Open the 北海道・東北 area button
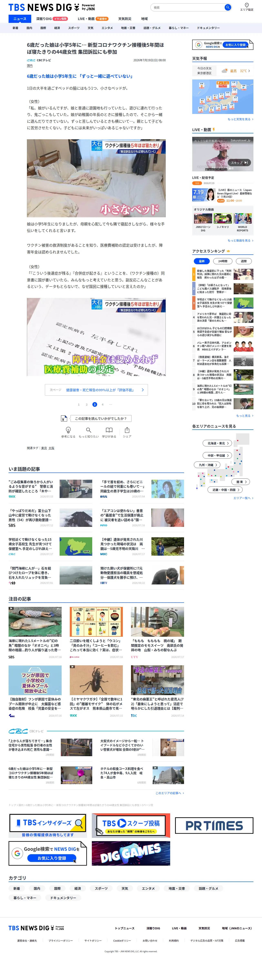 217,443
